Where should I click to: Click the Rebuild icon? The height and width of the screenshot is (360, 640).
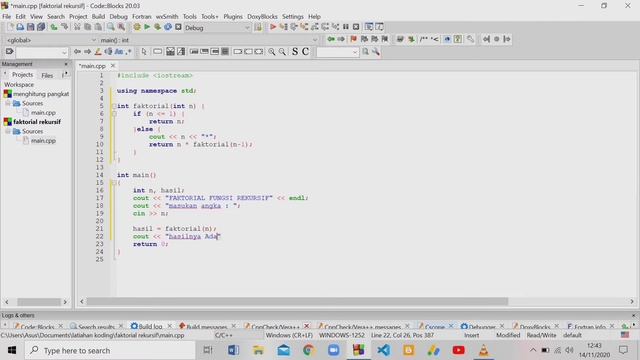coord(168,27)
